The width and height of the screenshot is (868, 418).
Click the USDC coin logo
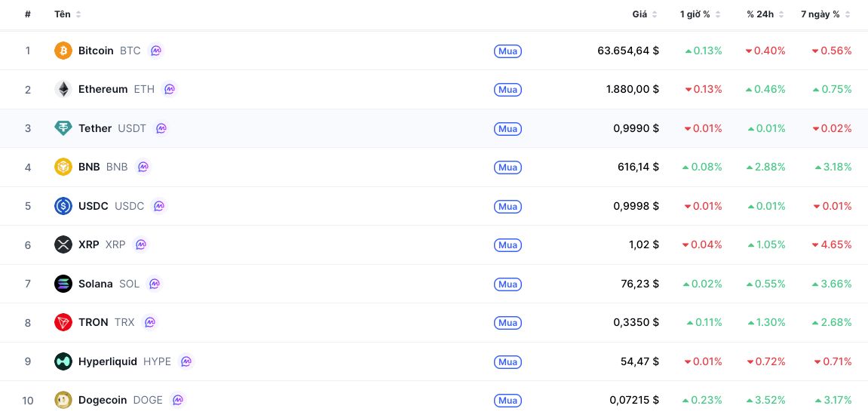(x=63, y=206)
